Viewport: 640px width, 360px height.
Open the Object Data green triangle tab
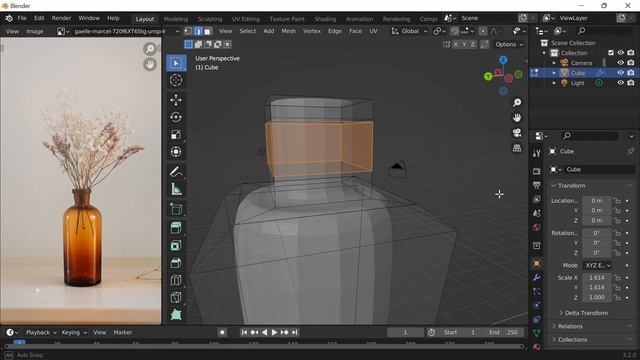pos(536,333)
